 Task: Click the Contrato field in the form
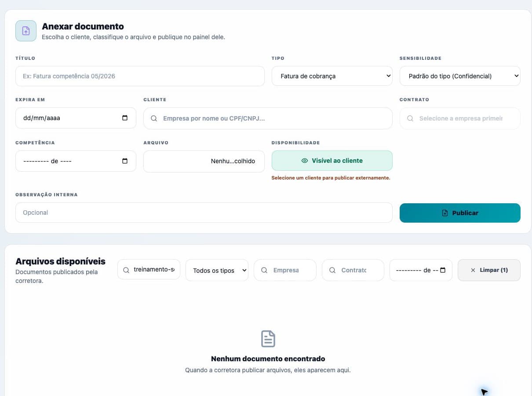tap(460, 118)
